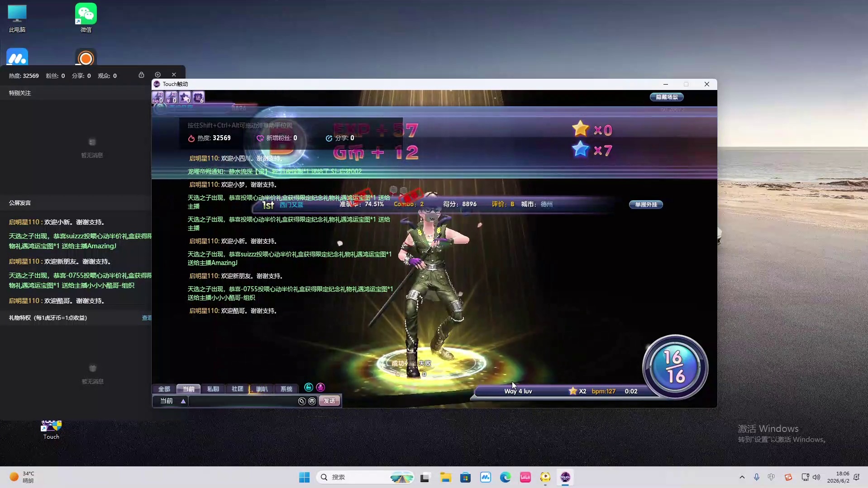The width and height of the screenshot is (868, 488).
Task: Click the Touch game taskbar icon
Action: tap(565, 477)
